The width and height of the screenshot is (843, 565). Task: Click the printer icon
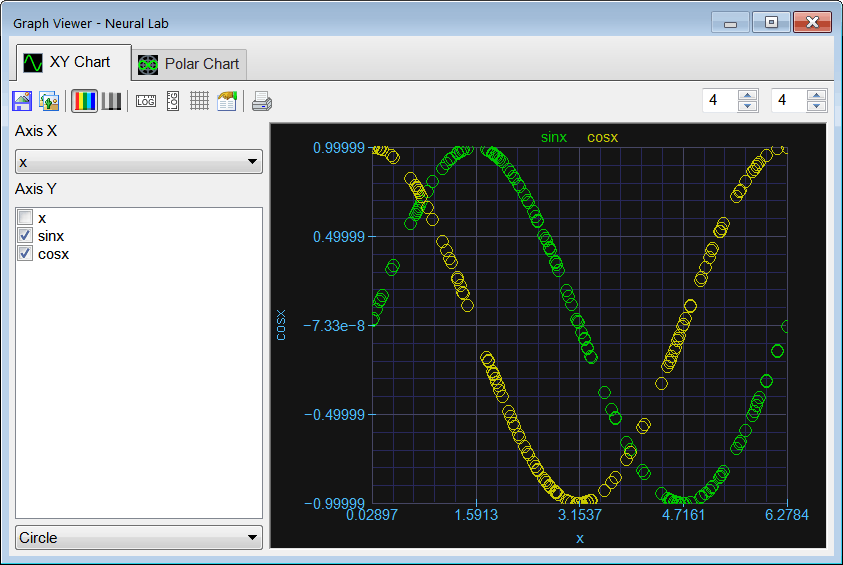pyautogui.click(x=262, y=101)
